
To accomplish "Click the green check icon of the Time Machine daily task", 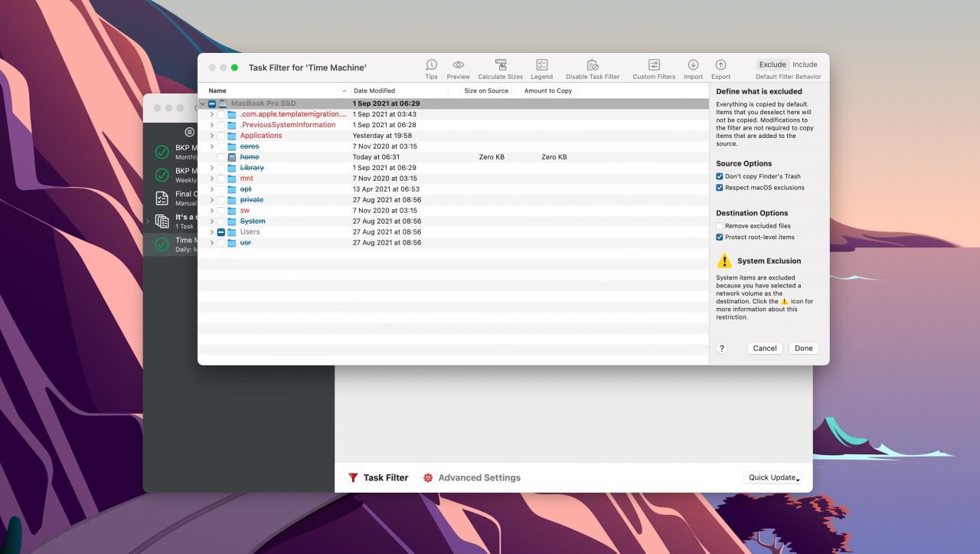I will tap(162, 244).
